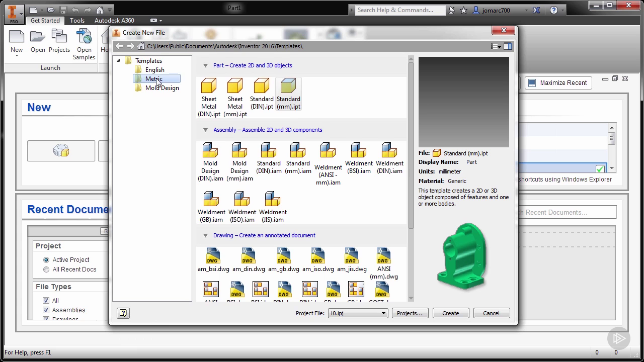Screen dimensions: 644x362
Task: Go to templates home folder icon
Action: pyautogui.click(x=141, y=46)
